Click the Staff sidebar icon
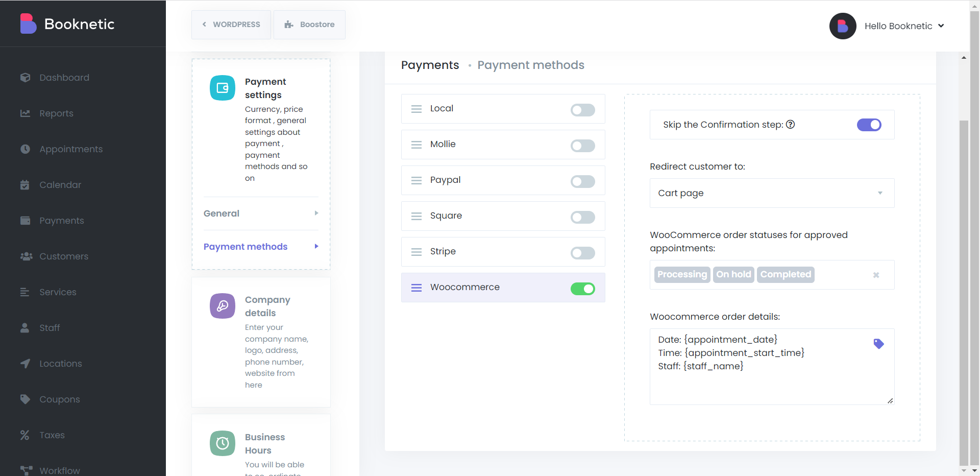The width and height of the screenshot is (980, 476). [x=25, y=328]
